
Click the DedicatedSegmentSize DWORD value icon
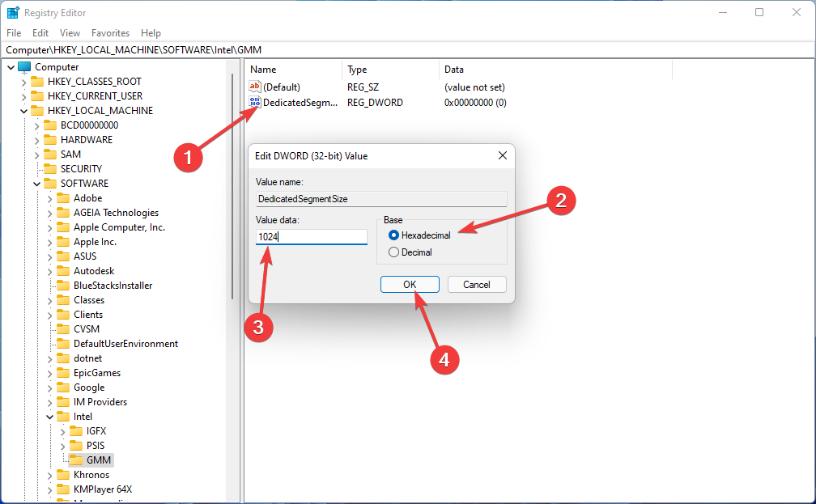pyautogui.click(x=255, y=103)
